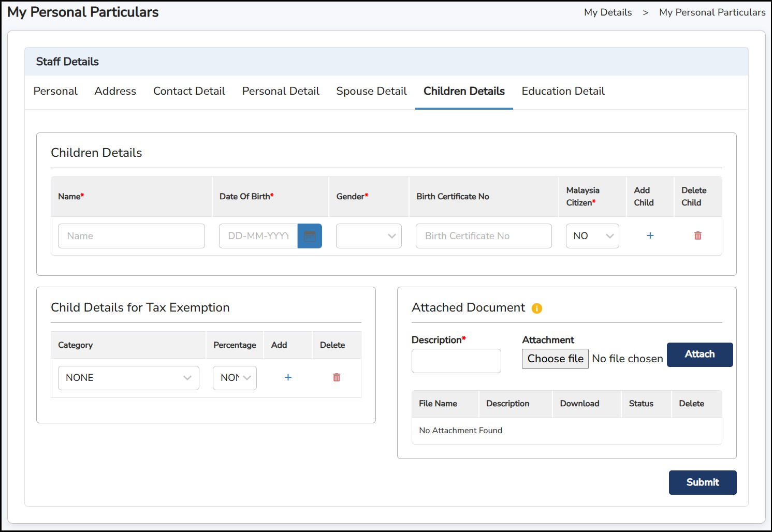The height and width of the screenshot is (532, 772).
Task: Click the plus icon to add child
Action: [x=650, y=235]
